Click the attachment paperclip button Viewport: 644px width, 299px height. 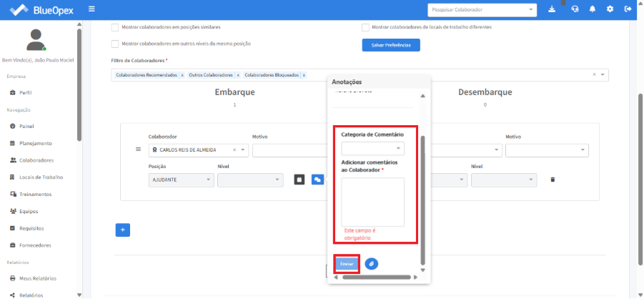pos(371,264)
